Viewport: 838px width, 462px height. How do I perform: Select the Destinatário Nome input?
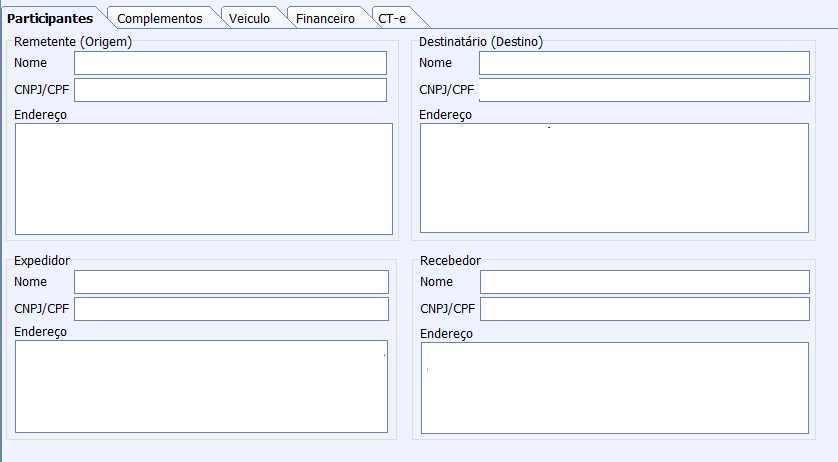644,63
